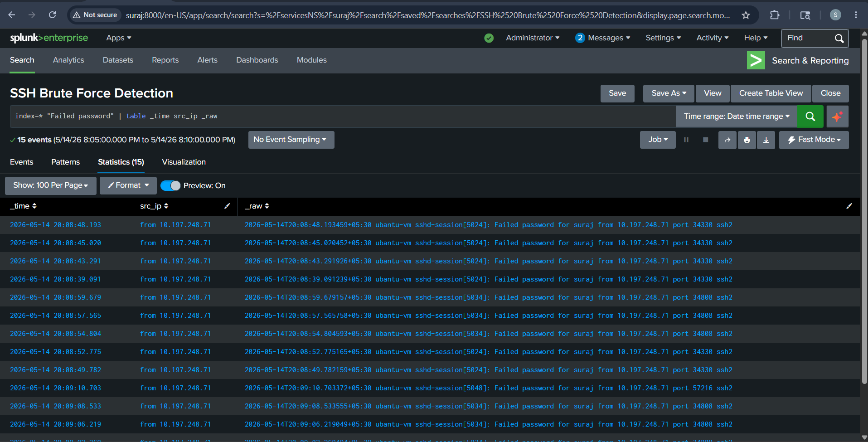This screenshot has height=442, width=868.
Task: Stop the search job
Action: [x=705, y=140]
